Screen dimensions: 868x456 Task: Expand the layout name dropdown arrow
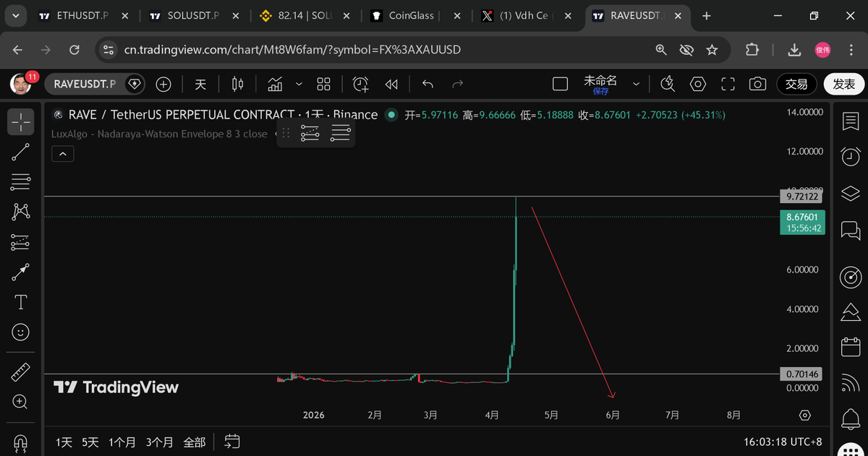[636, 85]
